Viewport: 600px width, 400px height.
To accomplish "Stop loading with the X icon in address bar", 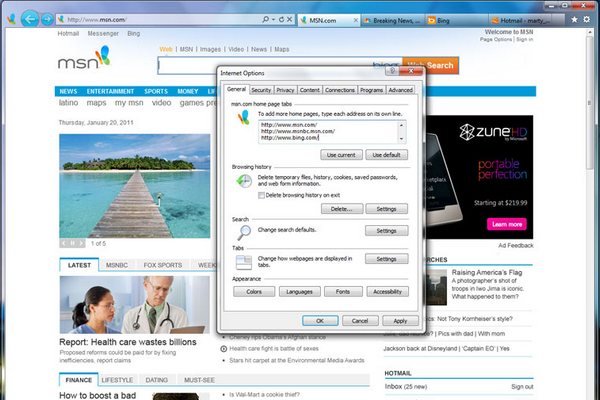I will tap(290, 19).
